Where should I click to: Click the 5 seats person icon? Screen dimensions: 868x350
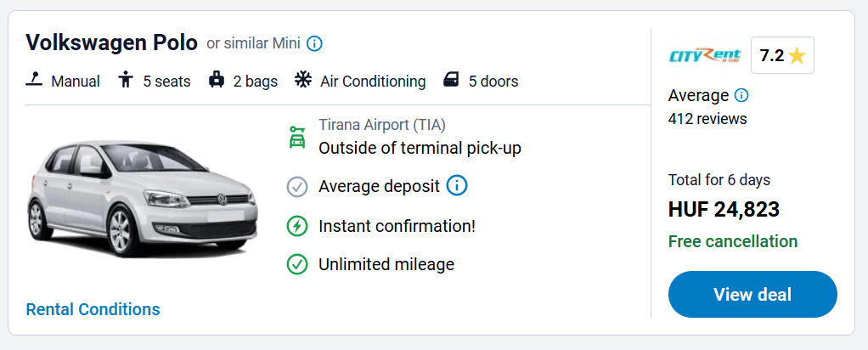point(127,81)
